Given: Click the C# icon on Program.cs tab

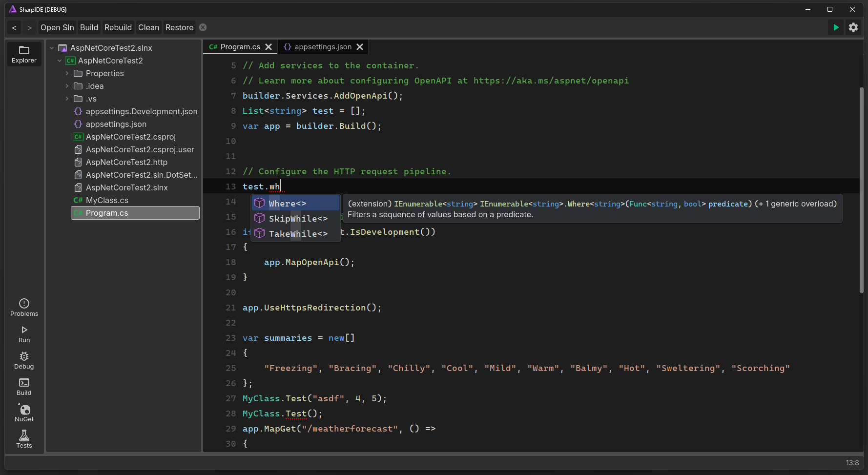Looking at the screenshot, I should pyautogui.click(x=213, y=47).
